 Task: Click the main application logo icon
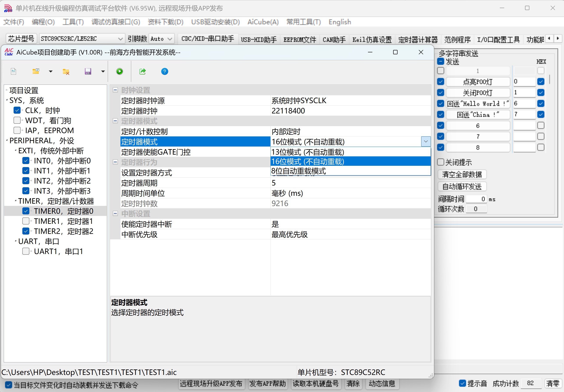pyautogui.click(x=8, y=8)
